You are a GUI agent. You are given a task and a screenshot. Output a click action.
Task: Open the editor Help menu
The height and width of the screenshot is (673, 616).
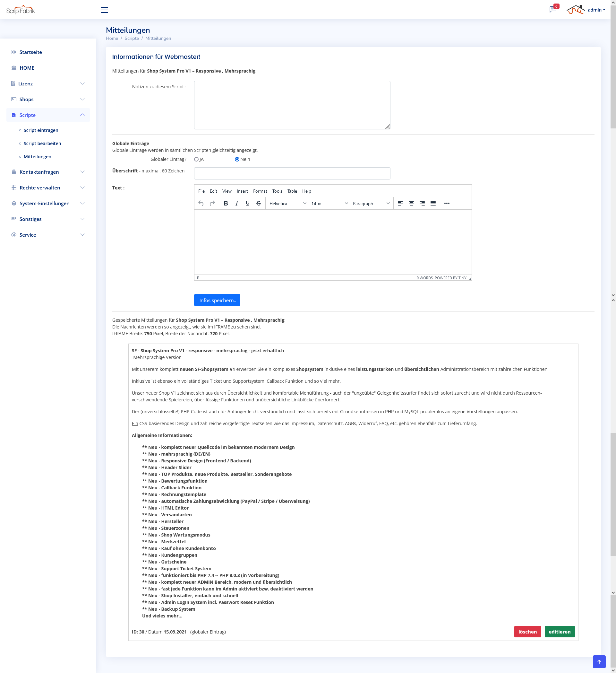pyautogui.click(x=306, y=191)
